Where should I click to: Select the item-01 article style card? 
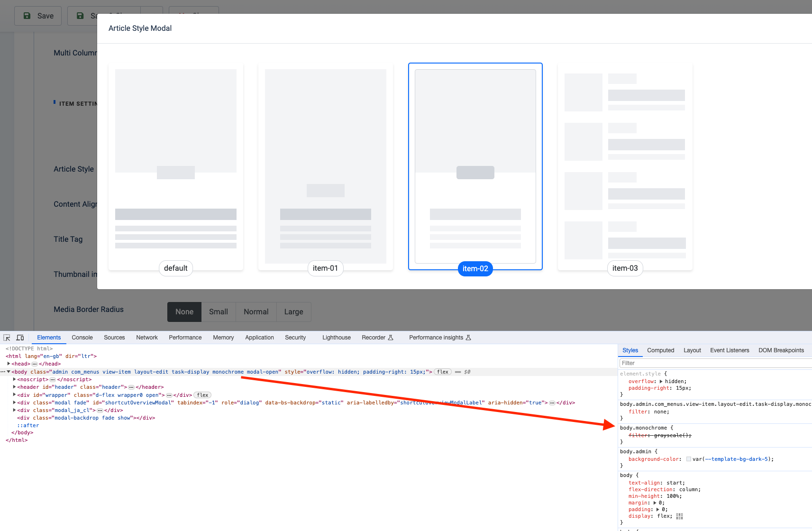click(326, 166)
